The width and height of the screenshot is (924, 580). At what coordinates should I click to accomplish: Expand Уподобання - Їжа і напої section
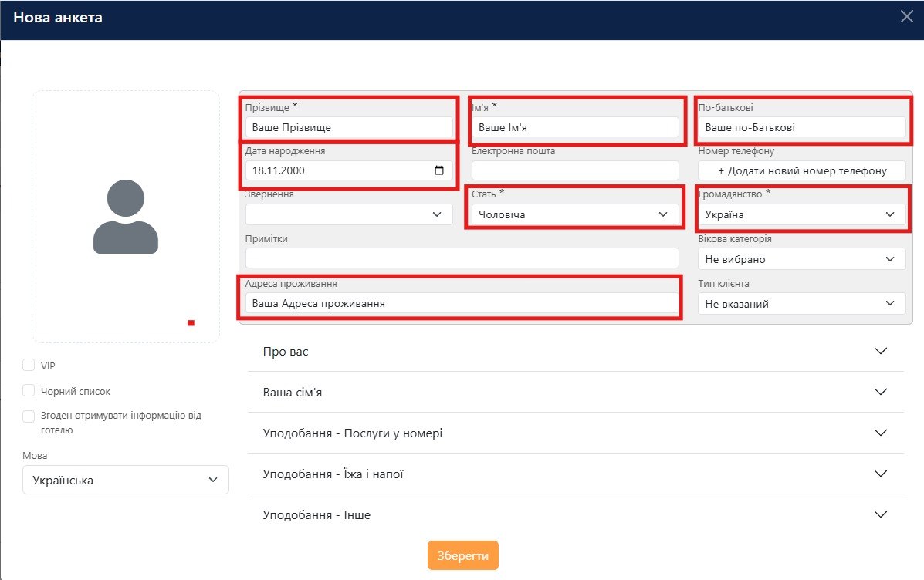[x=576, y=474]
